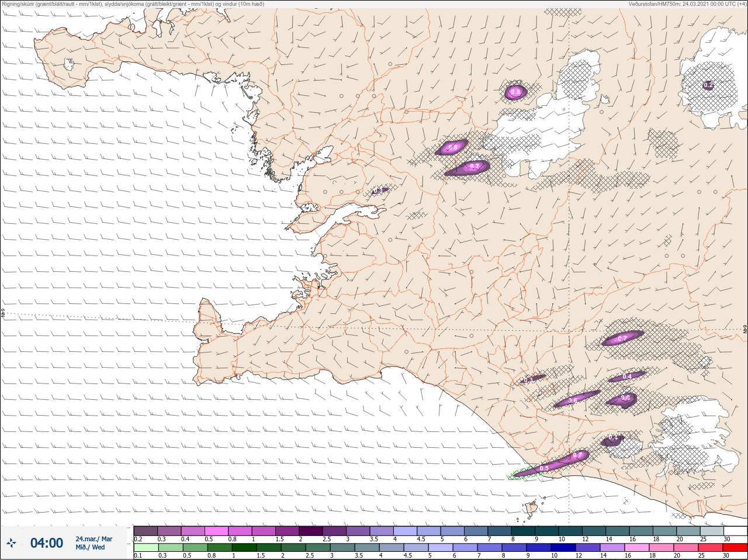
Task: Click upper scale lavender swatch at 4
Action: (x=406, y=531)
